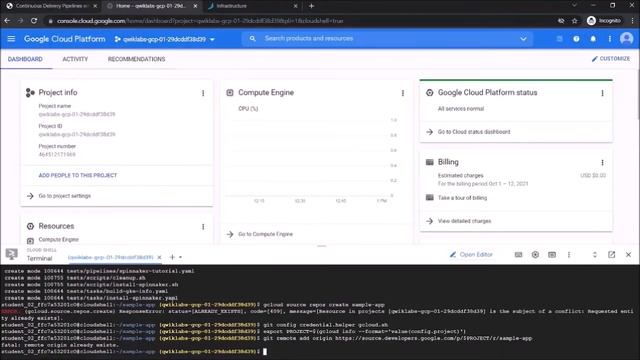
Task: Open the notifications bell
Action: click(x=593, y=39)
